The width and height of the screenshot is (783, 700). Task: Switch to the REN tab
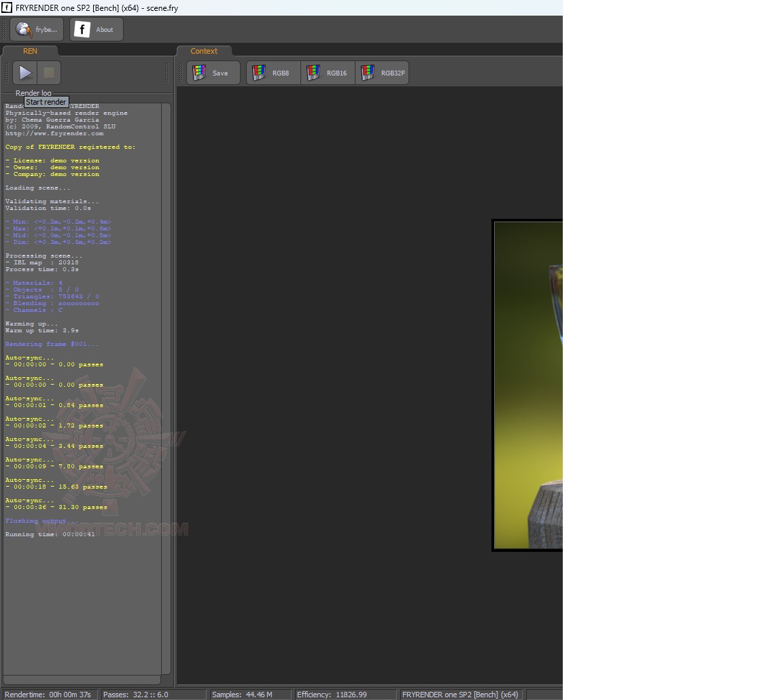[x=30, y=51]
